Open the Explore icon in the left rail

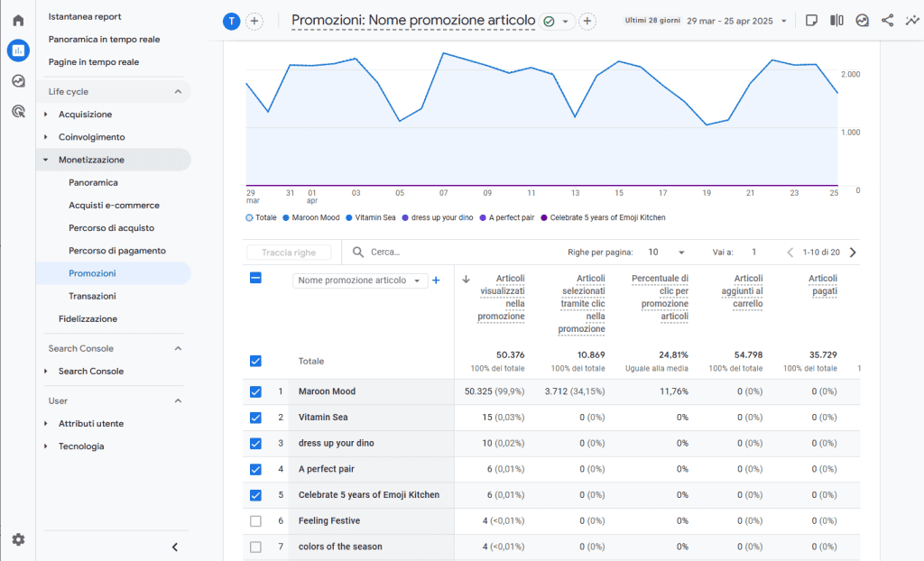(18, 81)
